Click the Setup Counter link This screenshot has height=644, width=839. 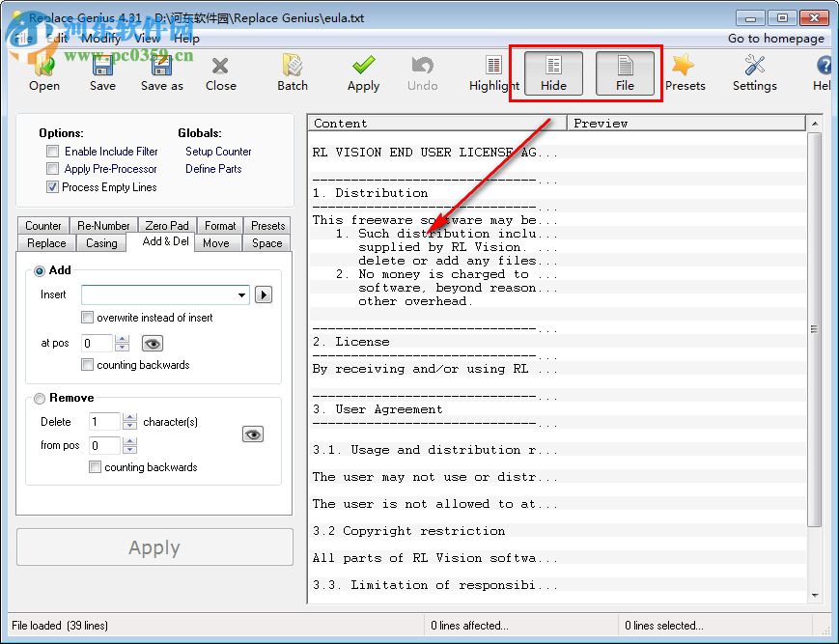[x=218, y=152]
